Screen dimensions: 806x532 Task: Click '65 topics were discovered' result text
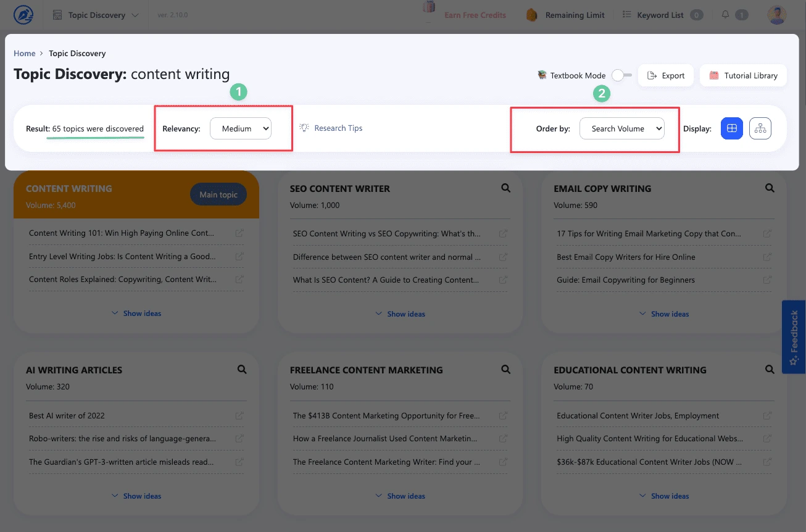[98, 129]
